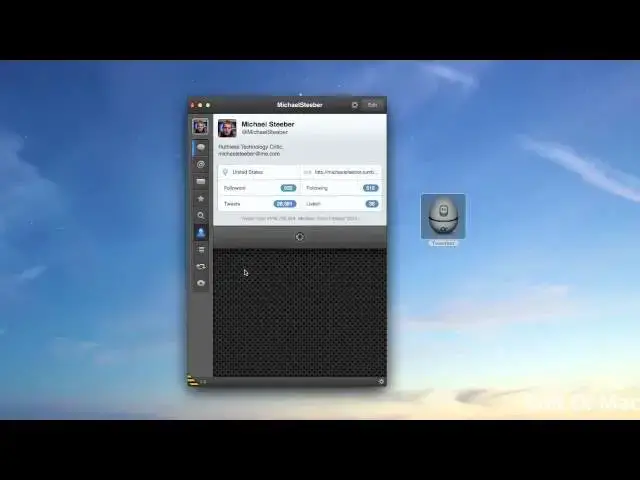The width and height of the screenshot is (640, 480).
Task: Open Michael Steeber's profile picture
Action: tap(227, 128)
